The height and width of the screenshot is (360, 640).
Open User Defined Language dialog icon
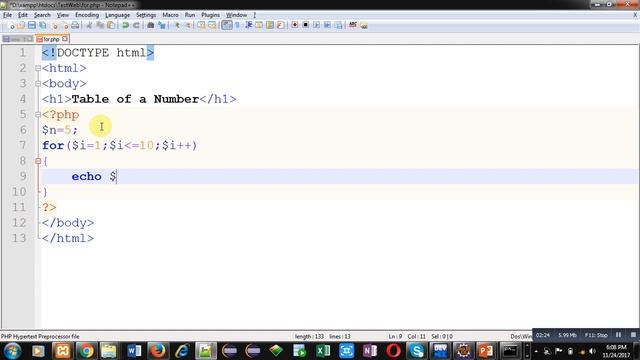259,25
